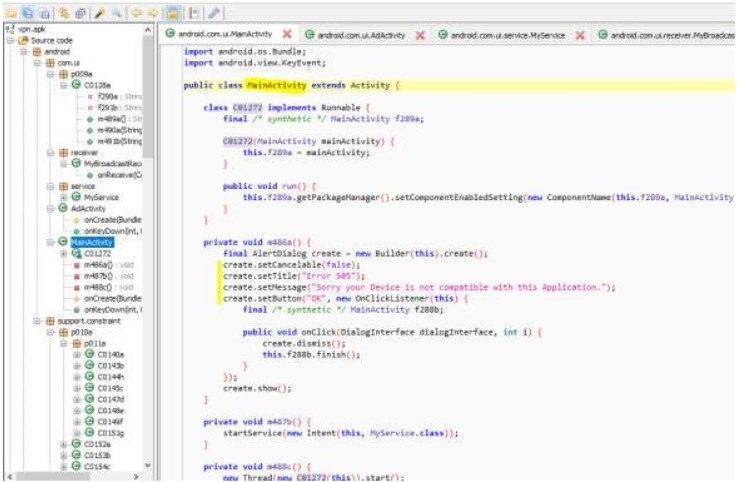Image resolution: width=737 pixels, height=482 pixels.
Task: Expand the C0140a class in tree
Action: click(76, 354)
